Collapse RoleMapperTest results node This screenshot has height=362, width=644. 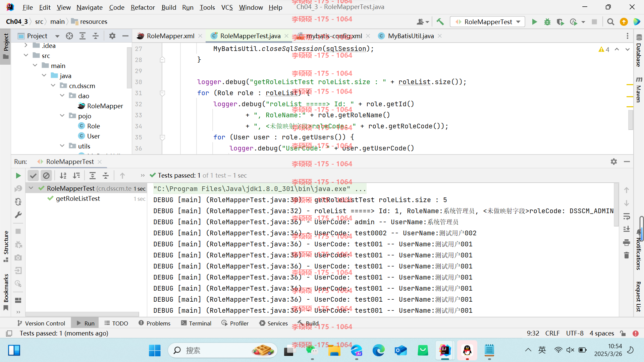[31, 188]
